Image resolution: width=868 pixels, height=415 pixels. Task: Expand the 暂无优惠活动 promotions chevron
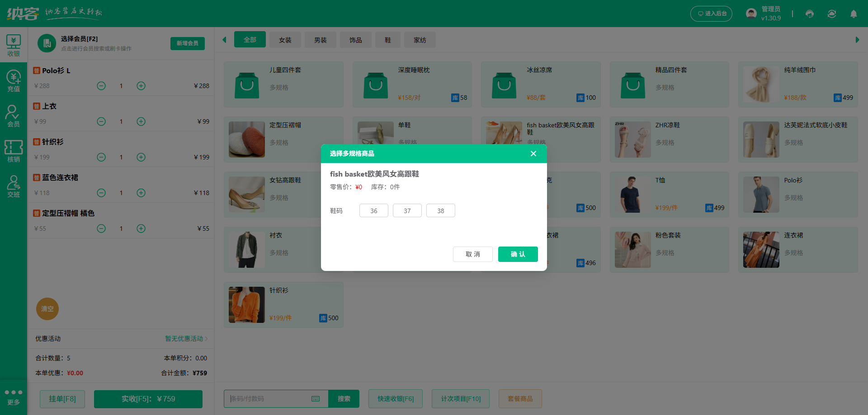(206, 339)
